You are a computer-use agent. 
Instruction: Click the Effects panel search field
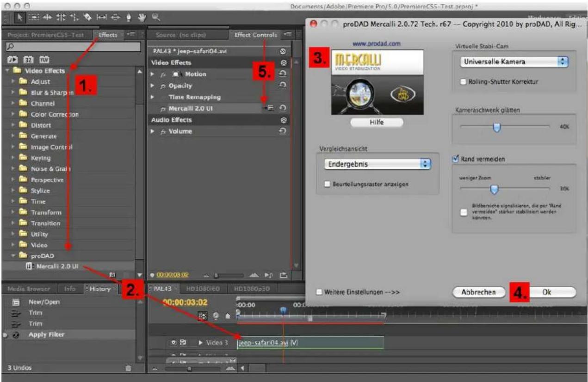pyautogui.click(x=73, y=47)
